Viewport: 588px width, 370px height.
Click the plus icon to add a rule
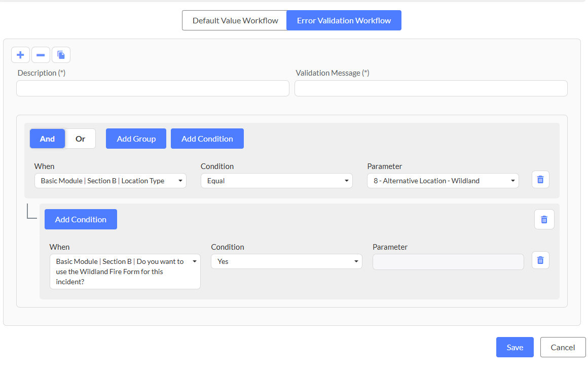point(20,55)
